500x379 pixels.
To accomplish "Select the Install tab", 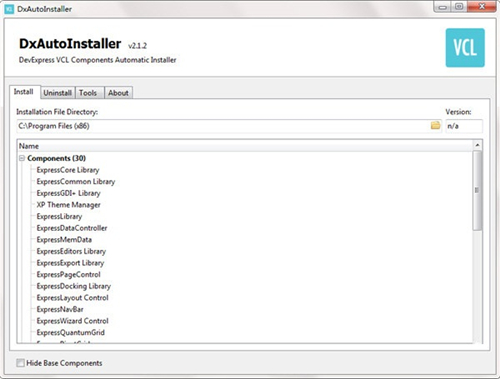I will [x=24, y=92].
